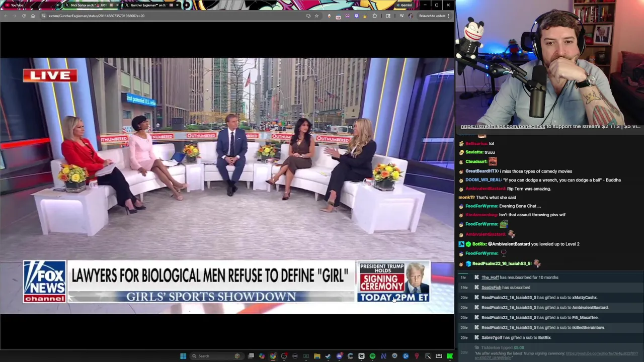The width and height of the screenshot is (644, 362).
Task: Reload the current page
Action: pos(24,16)
